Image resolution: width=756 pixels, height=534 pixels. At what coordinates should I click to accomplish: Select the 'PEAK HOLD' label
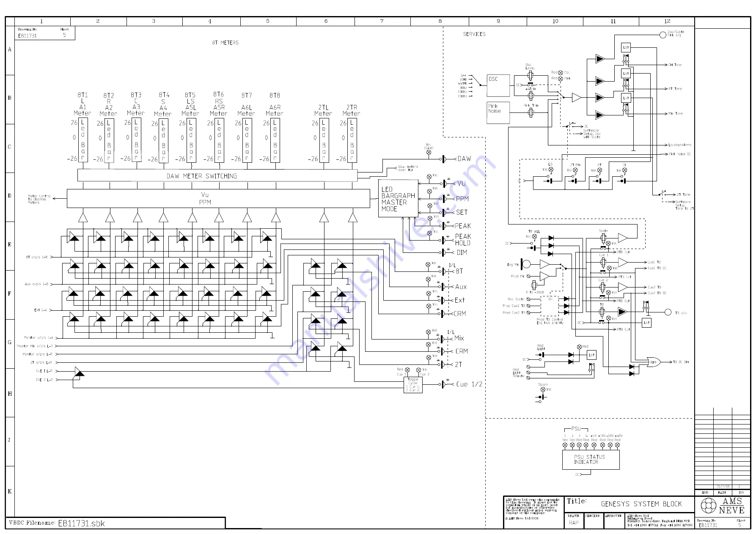pos(463,240)
